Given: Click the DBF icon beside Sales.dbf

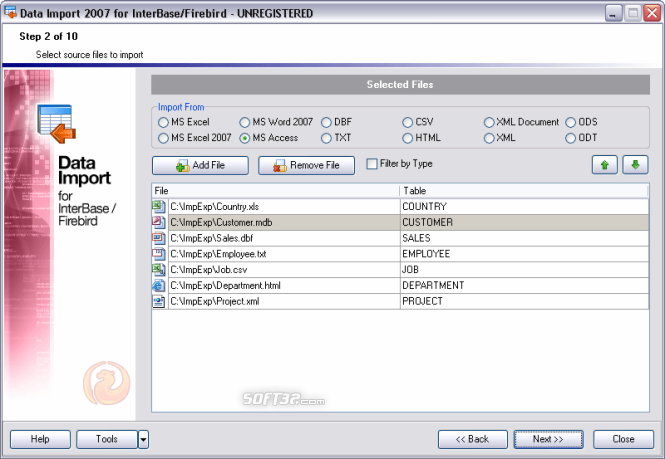Looking at the screenshot, I should [x=159, y=238].
